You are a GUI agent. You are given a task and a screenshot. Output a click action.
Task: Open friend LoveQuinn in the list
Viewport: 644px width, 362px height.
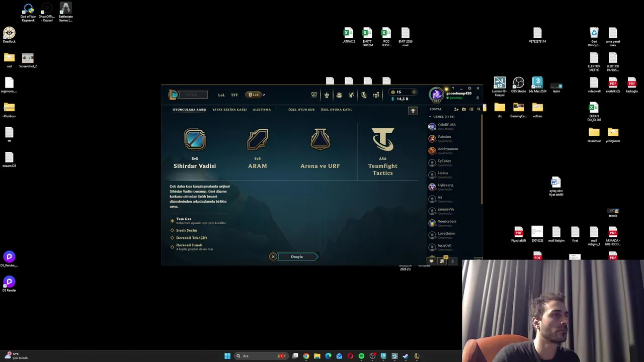tap(454, 235)
